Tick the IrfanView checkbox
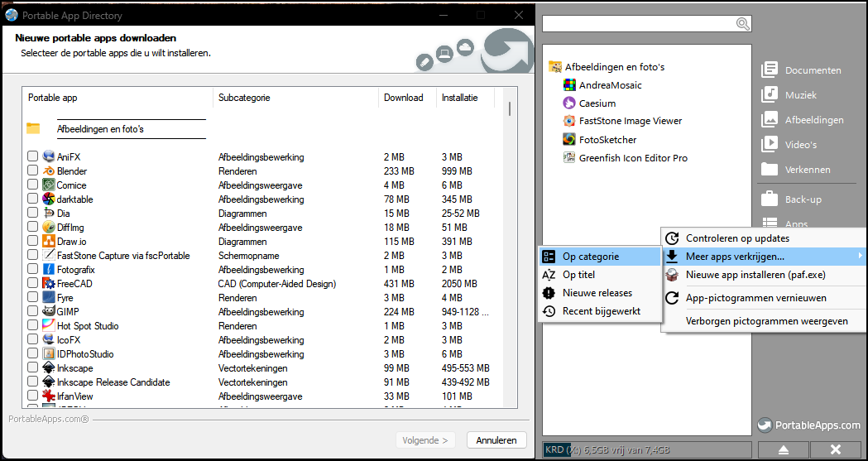This screenshot has width=868, height=461. pos(32,396)
